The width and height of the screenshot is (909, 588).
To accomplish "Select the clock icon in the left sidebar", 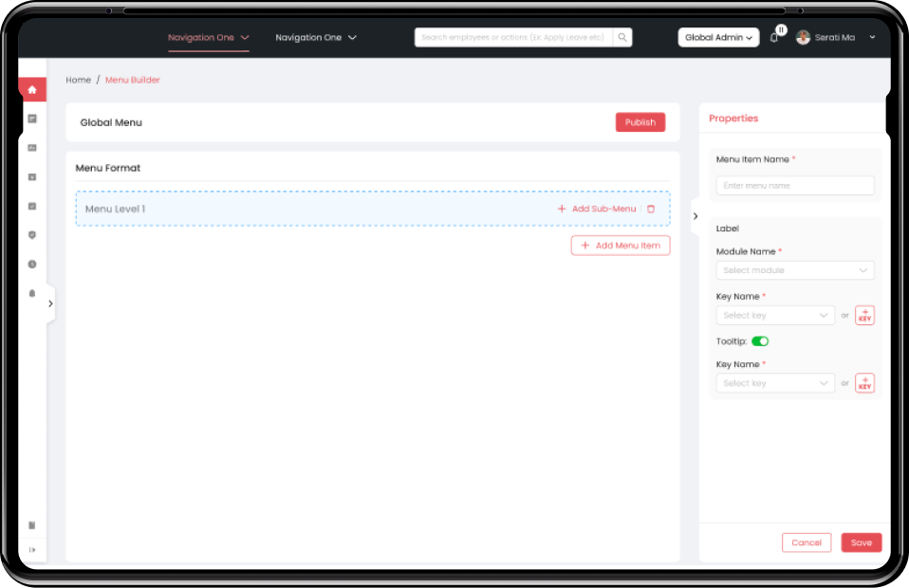I will click(31, 265).
